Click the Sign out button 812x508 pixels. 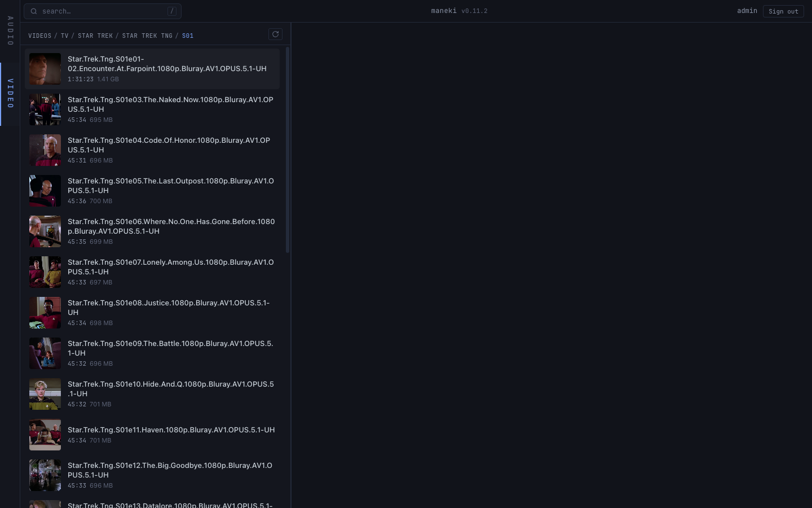[783, 11]
